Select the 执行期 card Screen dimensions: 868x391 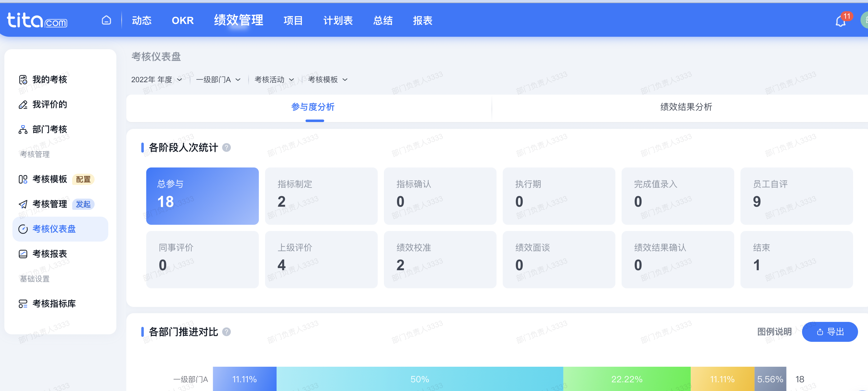(559, 196)
